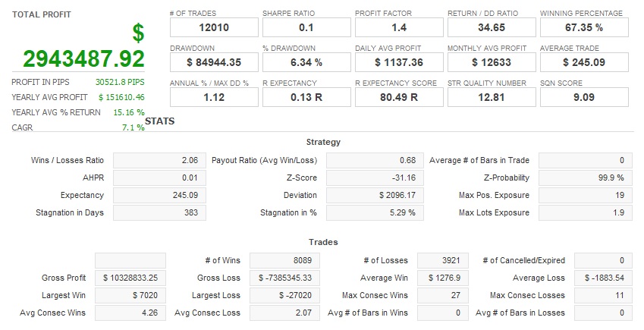This screenshot has height=330, width=644.
Task: Click the Winning Percentage value box
Action: [x=584, y=28]
